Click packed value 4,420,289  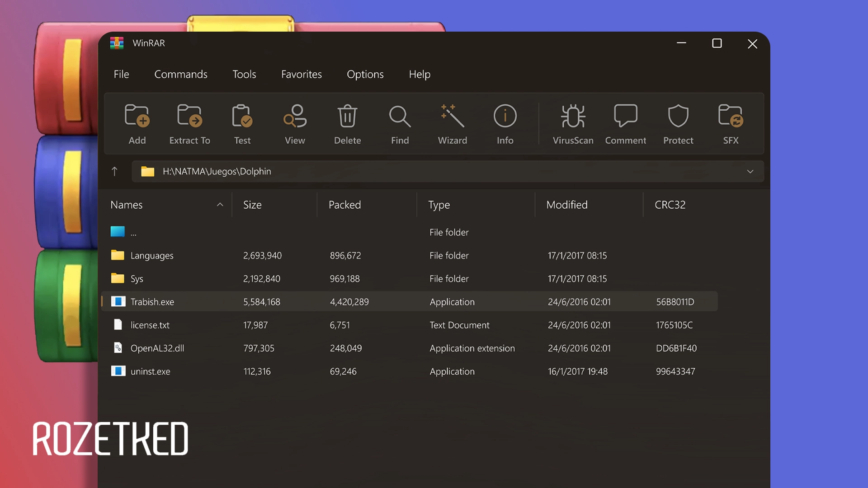[349, 302]
